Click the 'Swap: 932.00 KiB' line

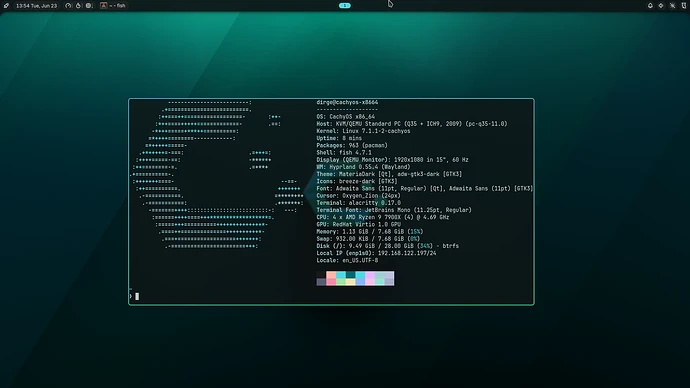[x=368, y=239]
